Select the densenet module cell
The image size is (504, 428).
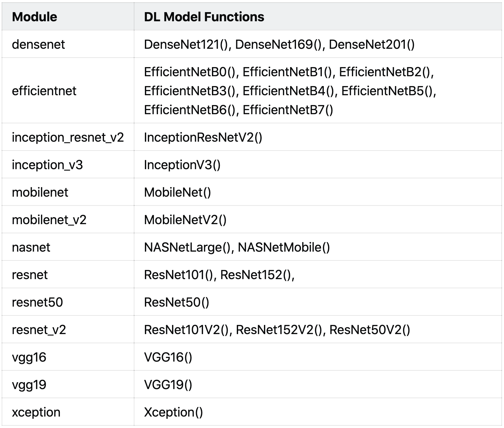click(x=38, y=45)
